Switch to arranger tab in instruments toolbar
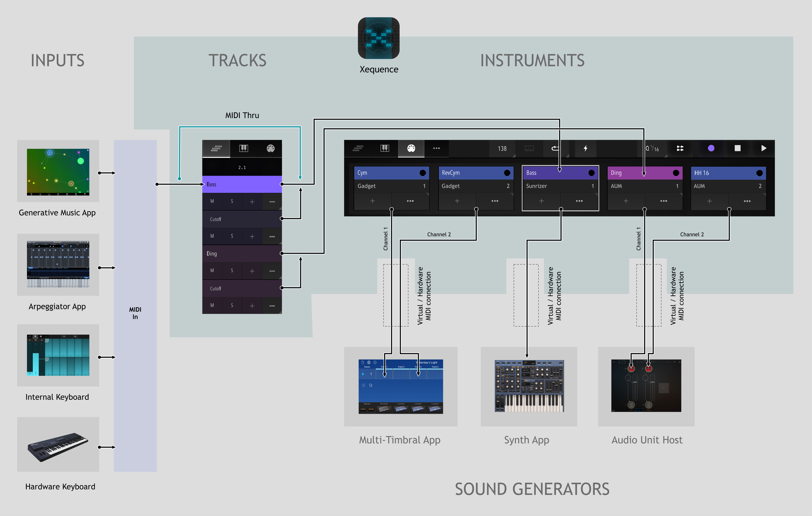 click(x=358, y=148)
